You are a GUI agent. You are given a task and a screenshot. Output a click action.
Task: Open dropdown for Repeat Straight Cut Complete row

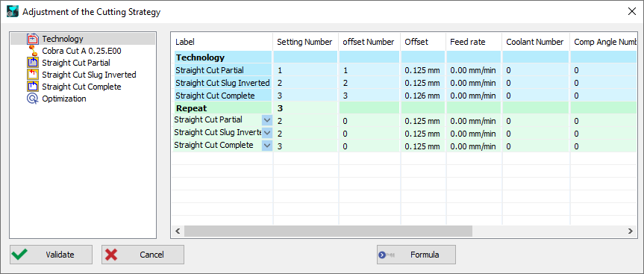coord(267,146)
